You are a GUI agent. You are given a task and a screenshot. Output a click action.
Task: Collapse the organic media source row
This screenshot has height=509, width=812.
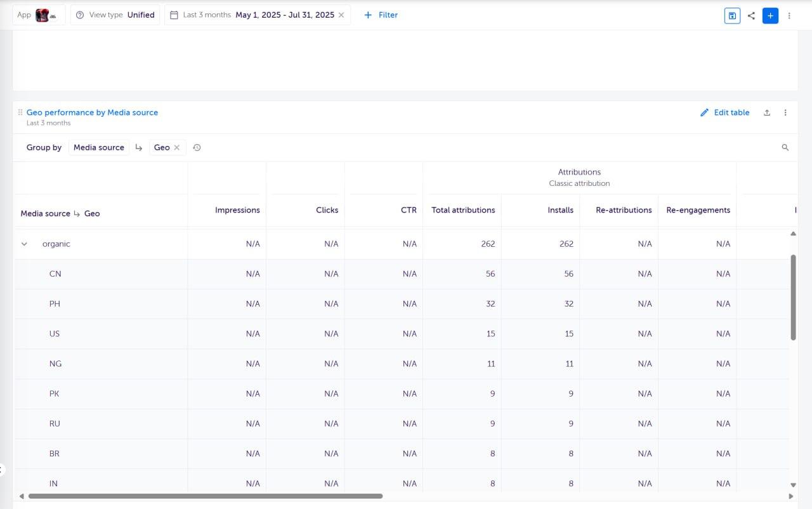(x=24, y=244)
